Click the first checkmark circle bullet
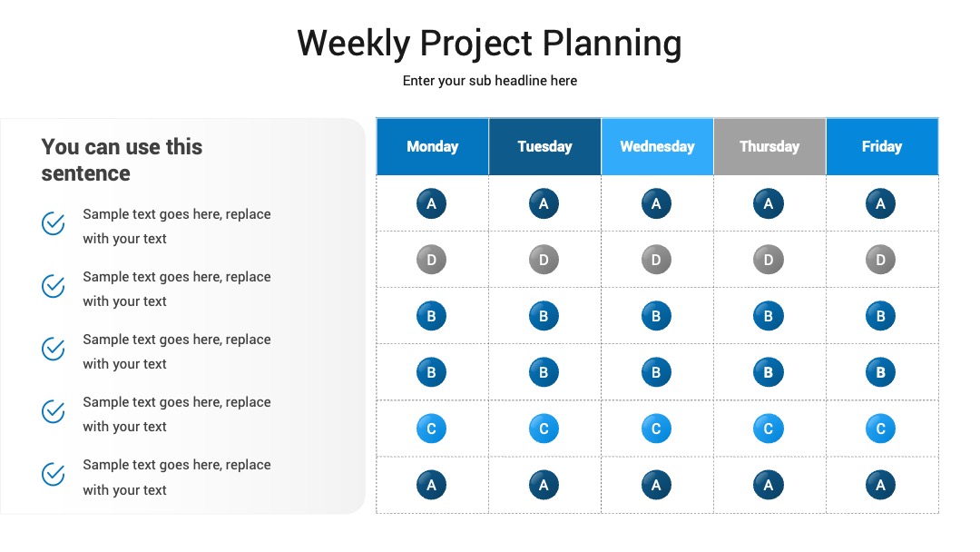This screenshot has height=552, width=980. (54, 223)
